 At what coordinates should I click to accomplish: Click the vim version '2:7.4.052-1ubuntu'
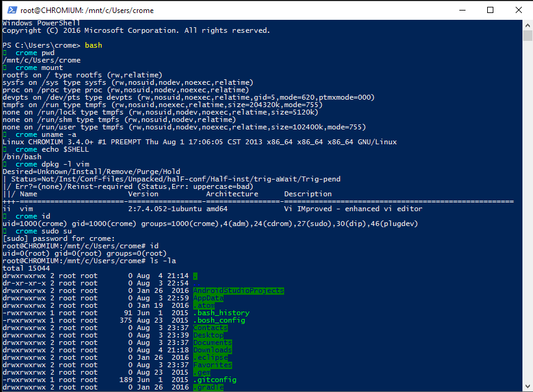[165, 209]
